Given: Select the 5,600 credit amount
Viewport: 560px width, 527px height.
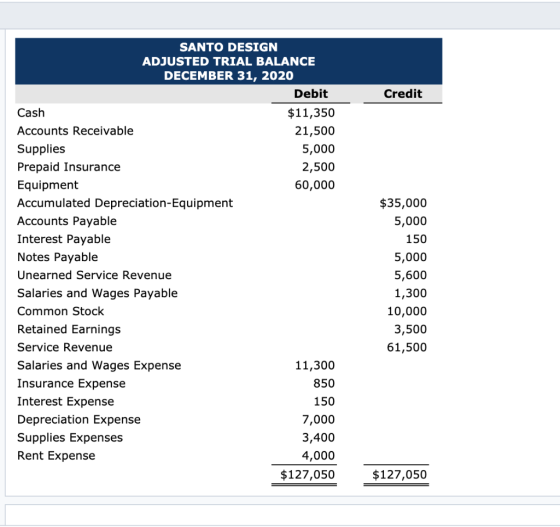Looking at the screenshot, I should (x=410, y=275).
